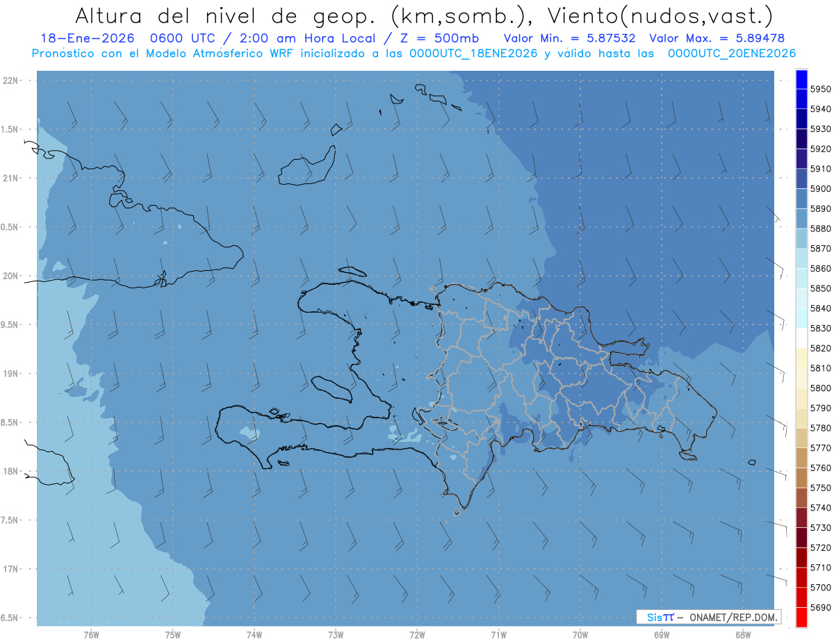Click the '19N' latitude label
The width and height of the screenshot is (834, 644).
pyautogui.click(x=11, y=374)
